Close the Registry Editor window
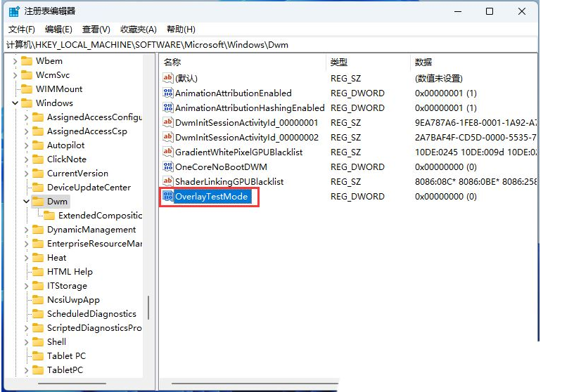562x392 pixels. point(522,11)
